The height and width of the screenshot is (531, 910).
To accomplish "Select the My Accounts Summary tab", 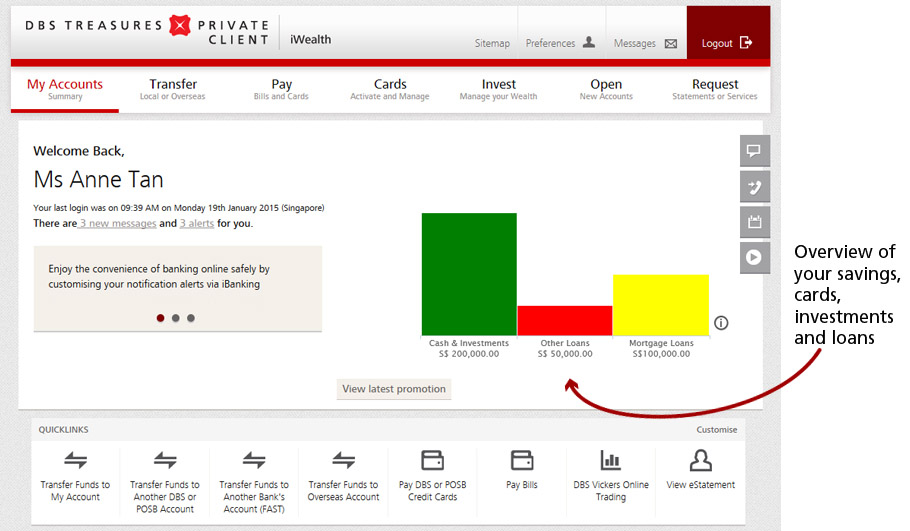I will pyautogui.click(x=65, y=89).
